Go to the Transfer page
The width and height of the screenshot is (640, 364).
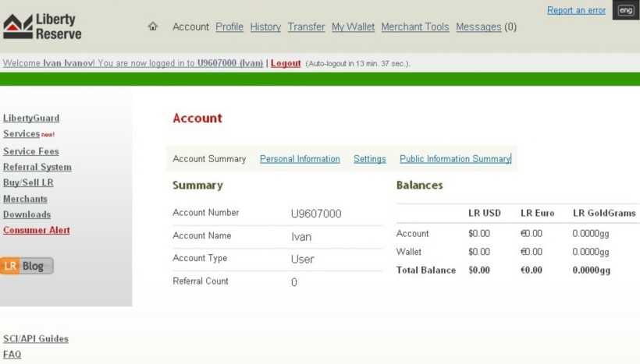pos(306,27)
